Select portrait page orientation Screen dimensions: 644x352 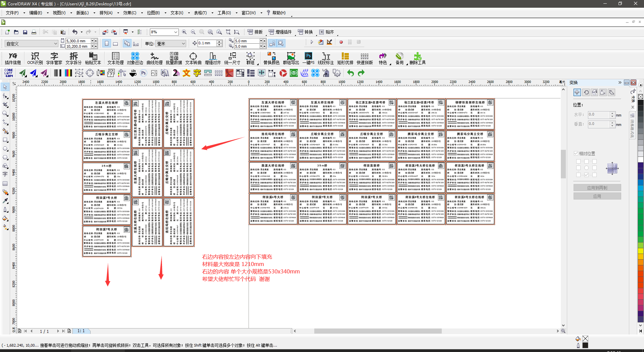click(x=107, y=43)
